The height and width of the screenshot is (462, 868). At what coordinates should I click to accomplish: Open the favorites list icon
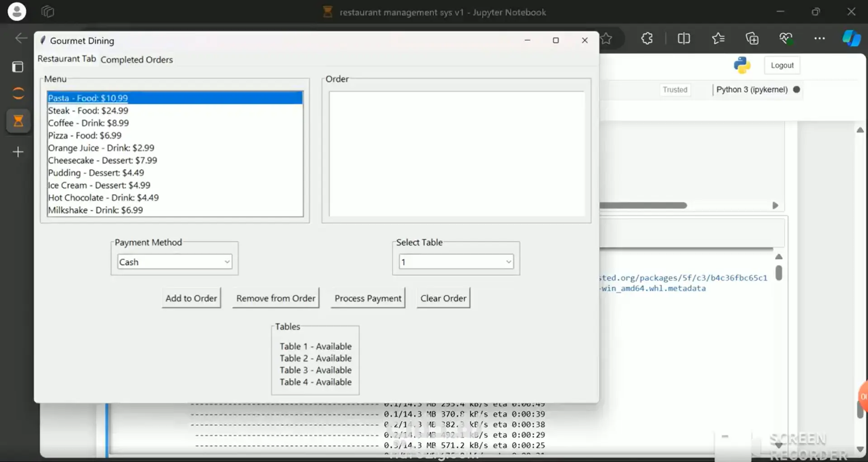[718, 38]
